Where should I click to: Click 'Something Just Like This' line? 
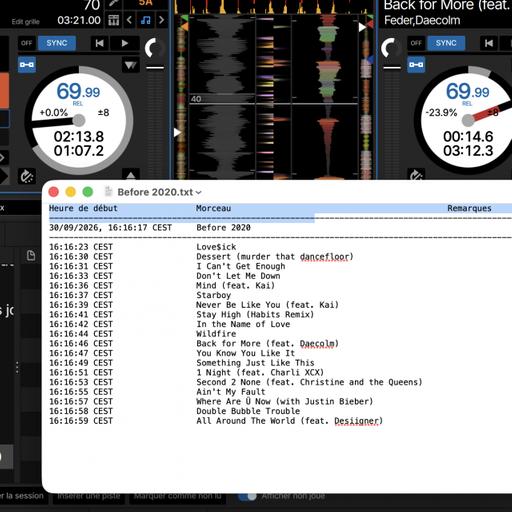tap(255, 363)
